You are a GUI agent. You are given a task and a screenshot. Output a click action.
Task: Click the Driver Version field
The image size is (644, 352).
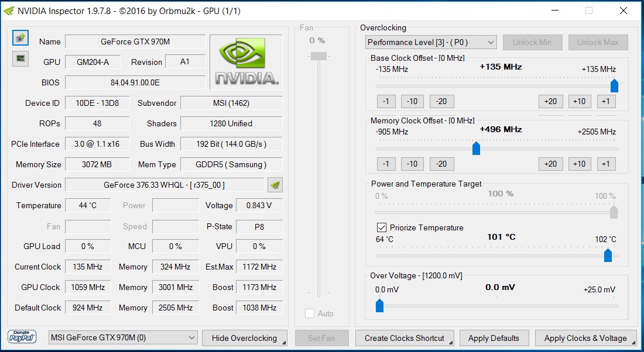pyautogui.click(x=165, y=185)
